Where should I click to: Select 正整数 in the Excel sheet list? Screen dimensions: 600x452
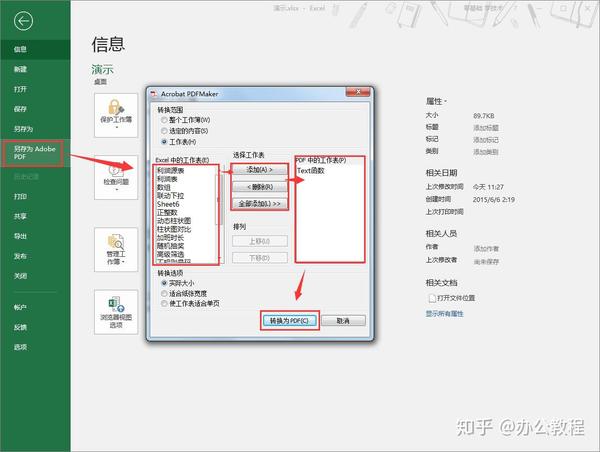(x=167, y=212)
